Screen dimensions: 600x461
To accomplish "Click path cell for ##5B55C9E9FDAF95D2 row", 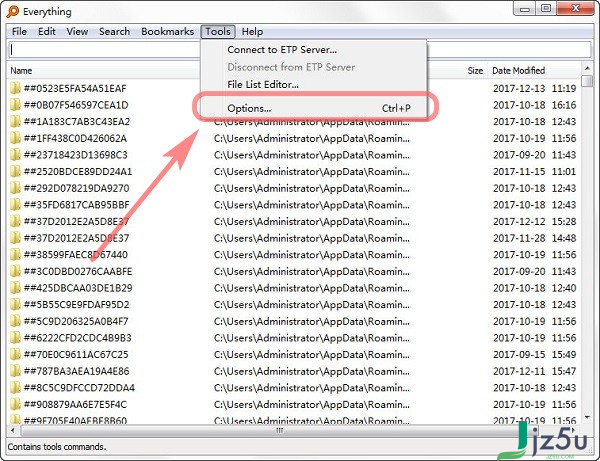I will click(x=312, y=305).
